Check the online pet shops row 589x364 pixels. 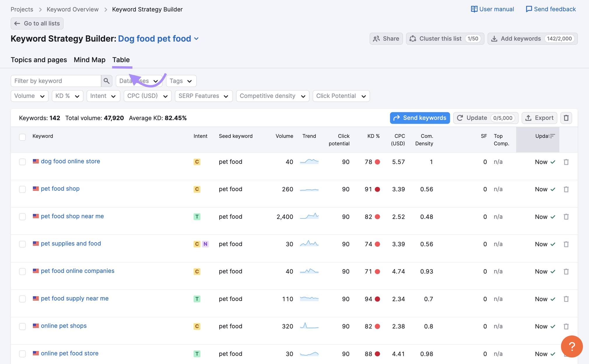[22, 326]
